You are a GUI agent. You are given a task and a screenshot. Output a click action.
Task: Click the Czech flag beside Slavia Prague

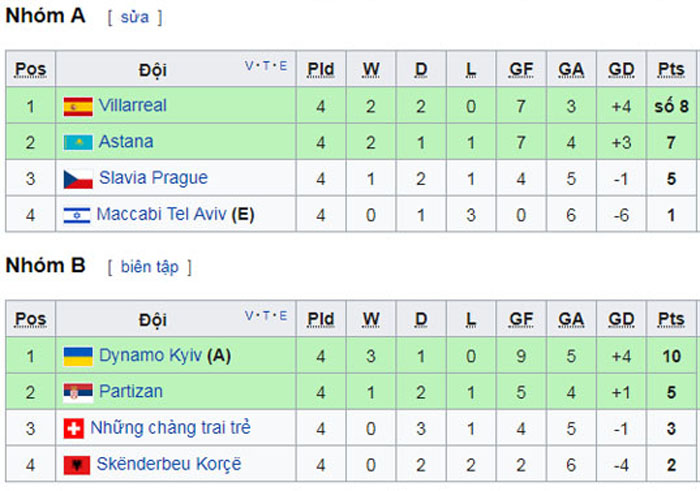[78, 179]
